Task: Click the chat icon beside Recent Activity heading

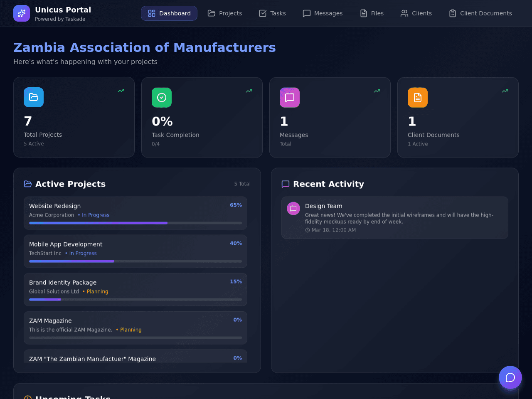Action: tap(286, 184)
